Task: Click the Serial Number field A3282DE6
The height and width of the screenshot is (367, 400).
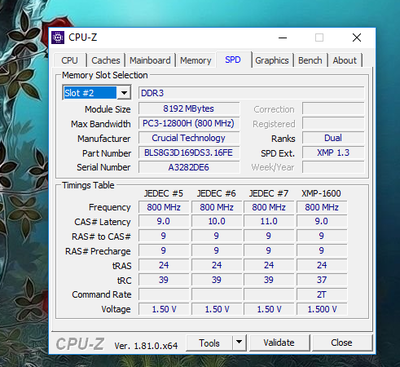Action: coord(189,167)
